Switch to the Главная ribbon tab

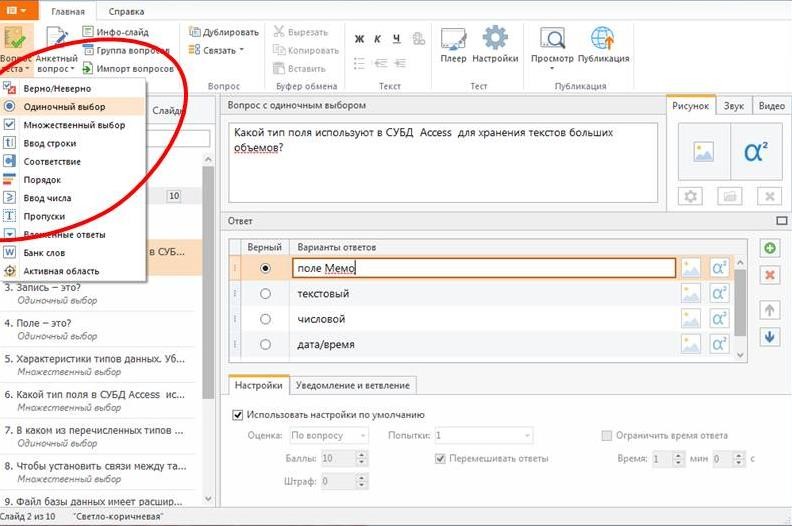click(68, 11)
